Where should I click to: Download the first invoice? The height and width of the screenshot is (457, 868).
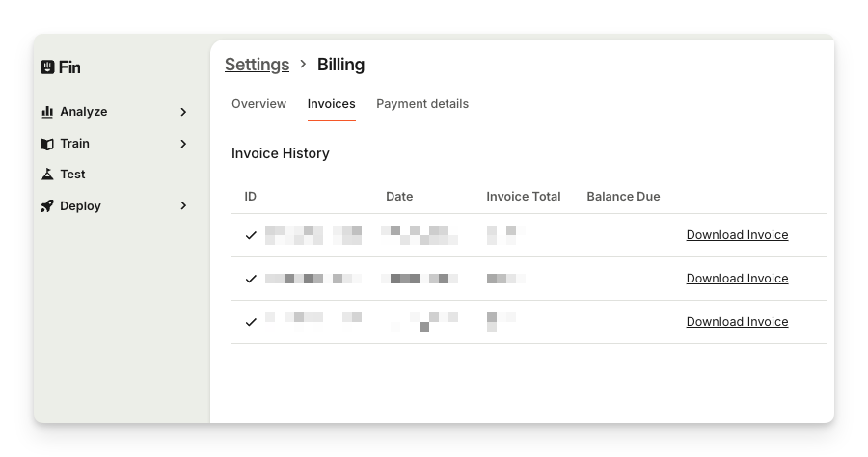tap(737, 235)
